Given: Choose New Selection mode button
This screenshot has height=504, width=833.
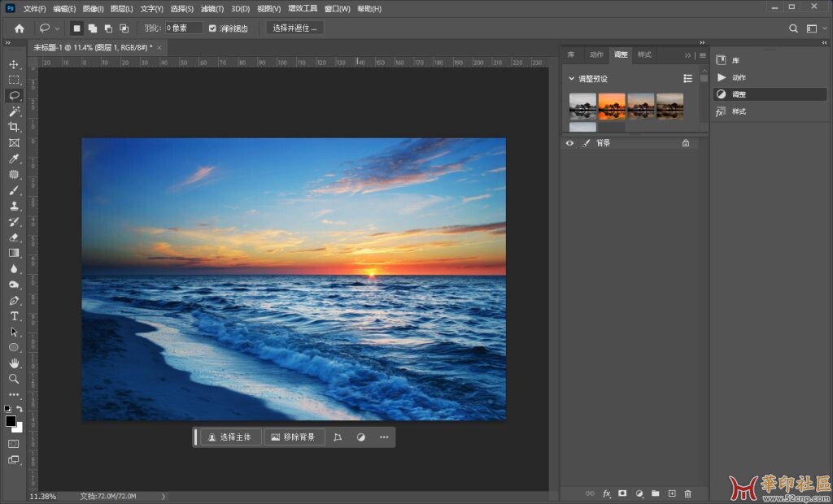Looking at the screenshot, I should (x=77, y=28).
